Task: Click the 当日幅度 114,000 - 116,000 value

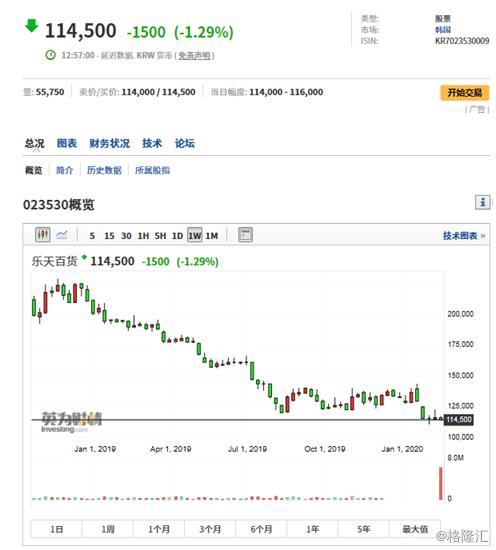Action: pos(286,92)
